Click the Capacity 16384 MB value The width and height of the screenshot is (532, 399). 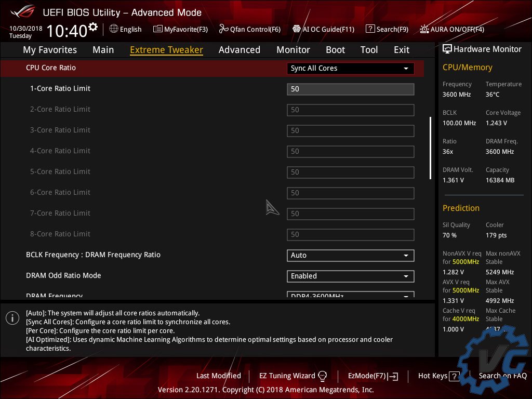click(500, 180)
